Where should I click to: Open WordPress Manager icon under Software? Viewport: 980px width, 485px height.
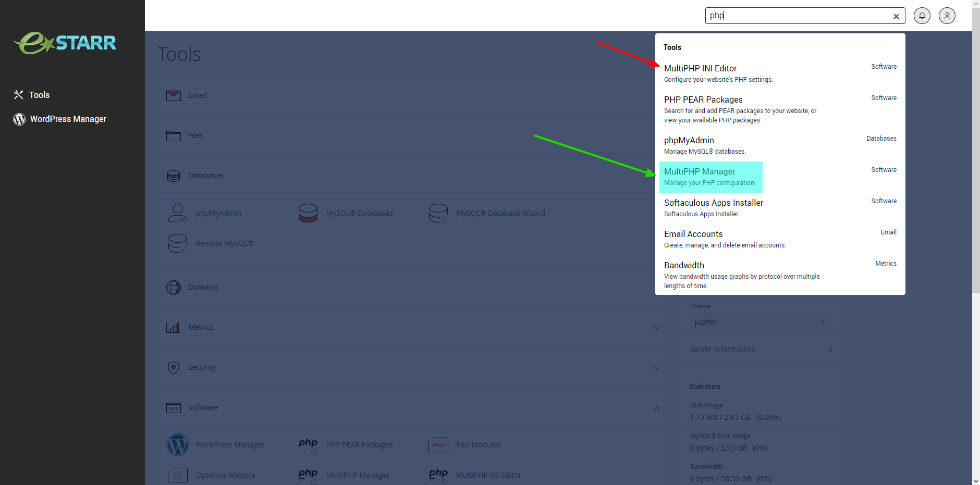178,445
